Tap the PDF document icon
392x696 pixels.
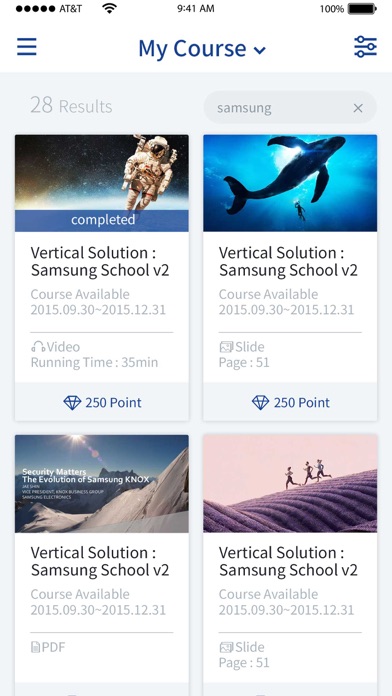[36, 647]
